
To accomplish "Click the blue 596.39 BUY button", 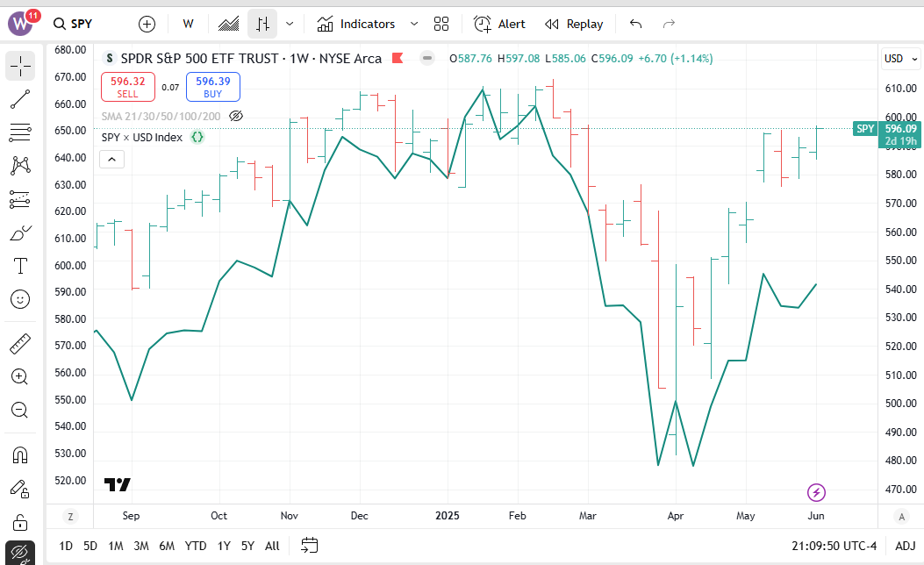I will pyautogui.click(x=212, y=87).
